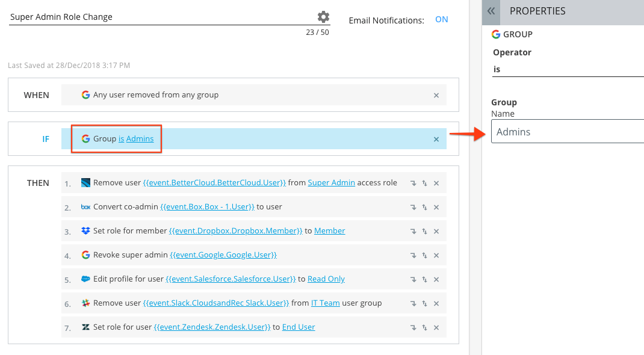This screenshot has width=644, height=355.
Task: Click insert-below arrow on Slack action
Action: pyautogui.click(x=413, y=304)
